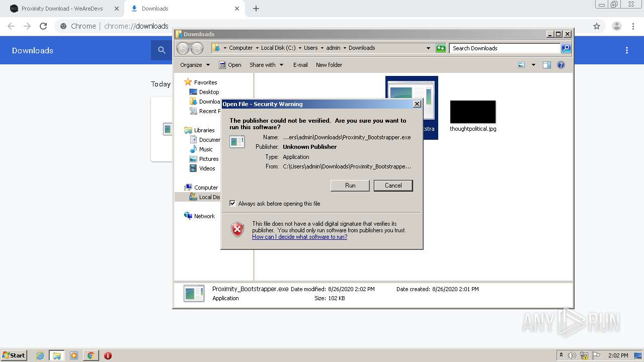The width and height of the screenshot is (644, 362).
Task: Open Pictures library in the navigation pane
Action: pos(204,159)
